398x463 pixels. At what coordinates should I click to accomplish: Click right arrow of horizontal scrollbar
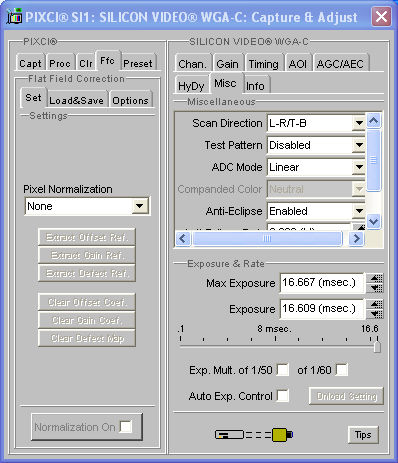coord(356,238)
